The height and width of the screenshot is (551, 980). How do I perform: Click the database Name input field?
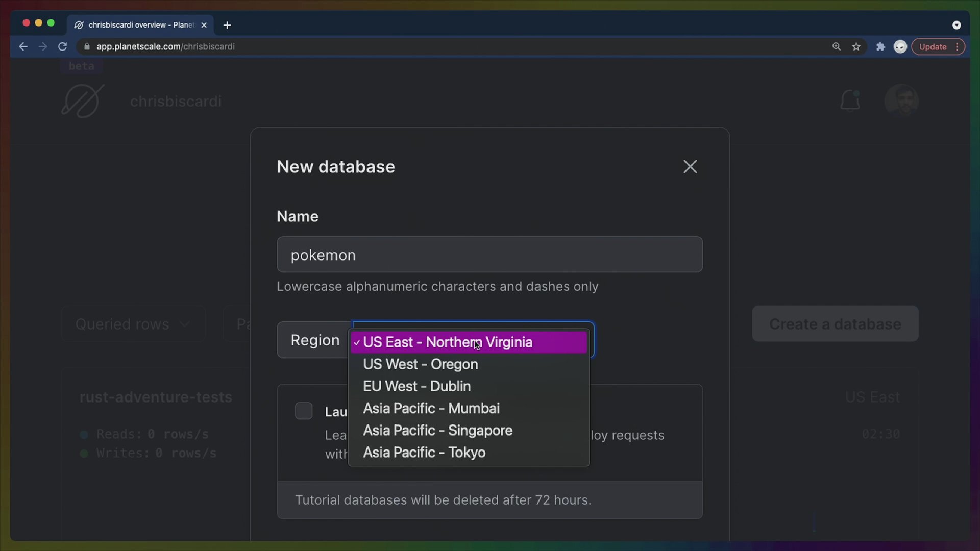pyautogui.click(x=489, y=255)
